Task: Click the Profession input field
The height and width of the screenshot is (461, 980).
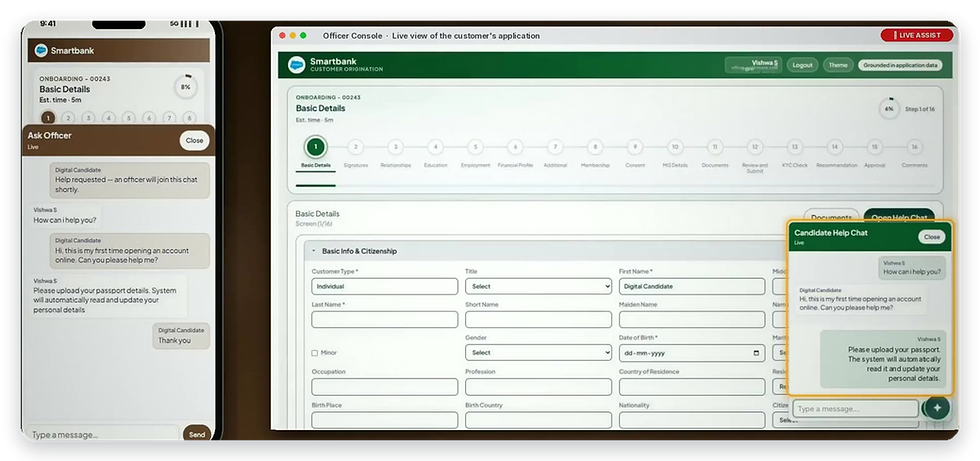Action: 538,387
